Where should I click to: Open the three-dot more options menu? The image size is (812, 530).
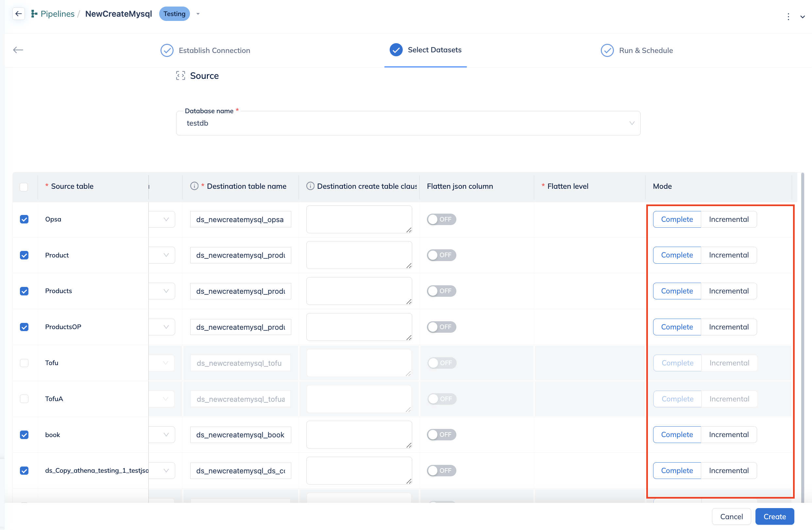click(788, 16)
